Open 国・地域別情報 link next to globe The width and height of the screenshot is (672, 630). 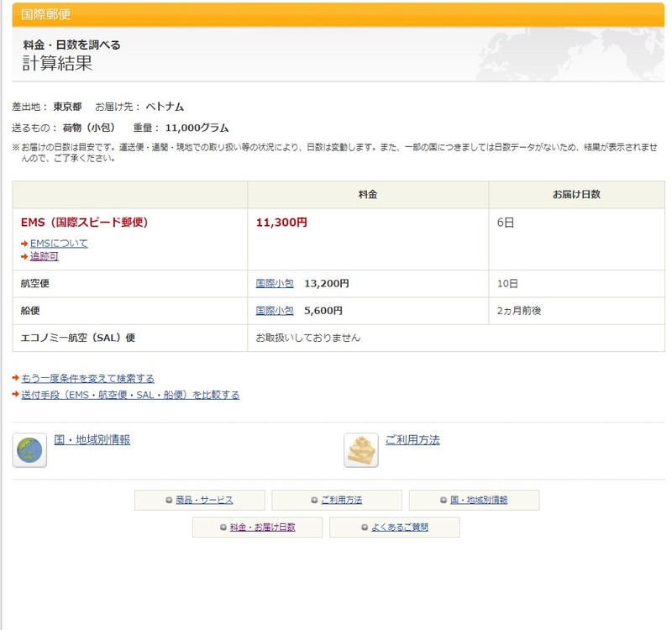click(92, 439)
